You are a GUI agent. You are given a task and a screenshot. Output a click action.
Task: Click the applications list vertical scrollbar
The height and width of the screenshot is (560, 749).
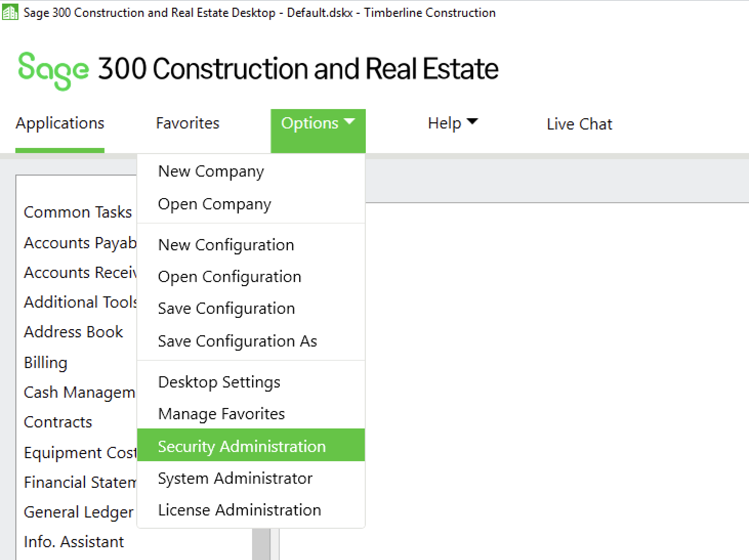coord(261,544)
